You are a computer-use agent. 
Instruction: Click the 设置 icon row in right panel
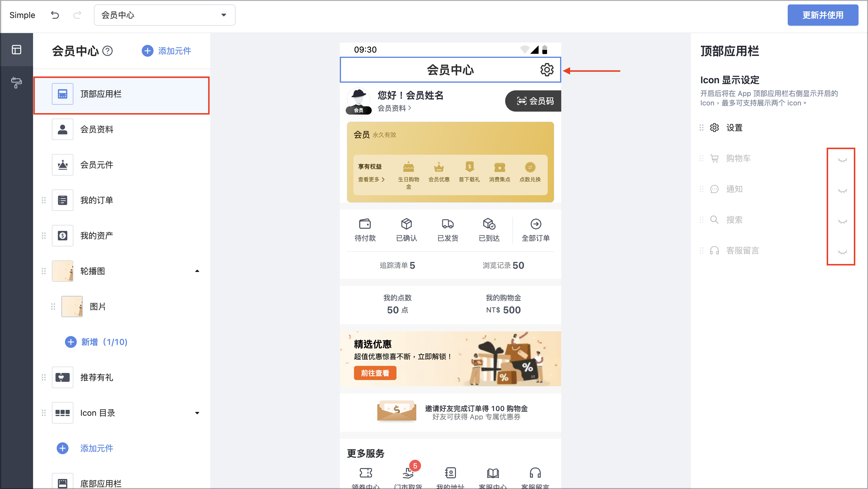[778, 128]
